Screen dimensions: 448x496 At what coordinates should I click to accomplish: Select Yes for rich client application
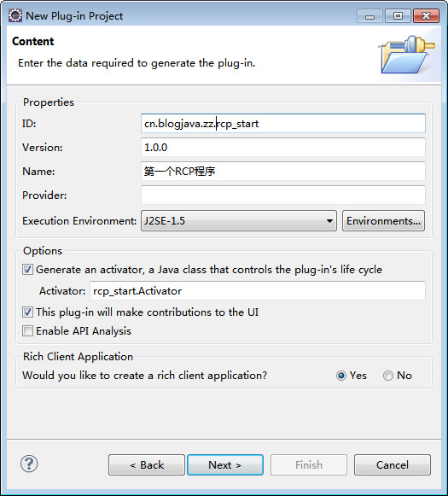(340, 376)
